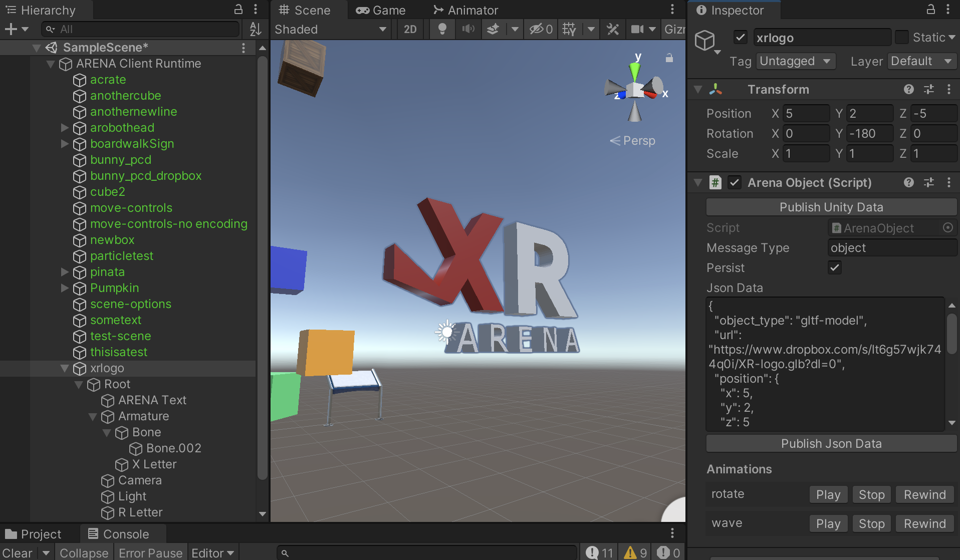The image size is (960, 560).
Task: Open the Layer Default dropdown
Action: pyautogui.click(x=922, y=61)
